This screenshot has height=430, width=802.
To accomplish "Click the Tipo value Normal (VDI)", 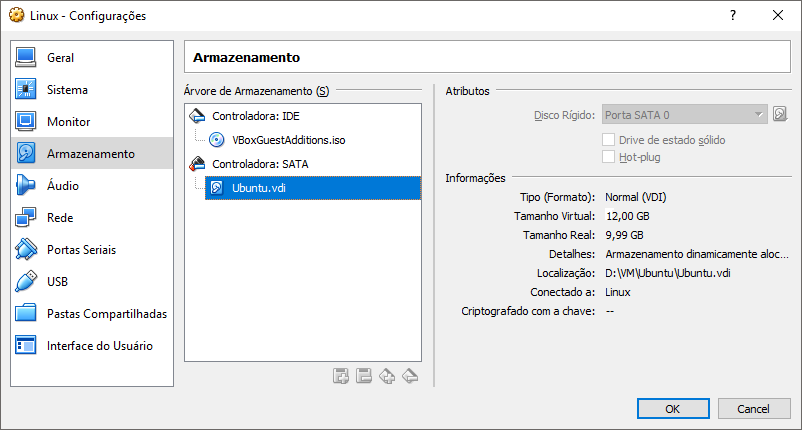I will click(x=636, y=197).
